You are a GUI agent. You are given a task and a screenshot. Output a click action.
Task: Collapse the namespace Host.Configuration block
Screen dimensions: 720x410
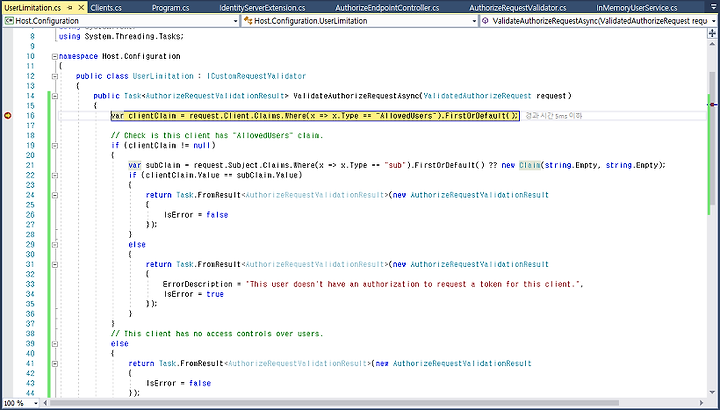tap(55, 56)
